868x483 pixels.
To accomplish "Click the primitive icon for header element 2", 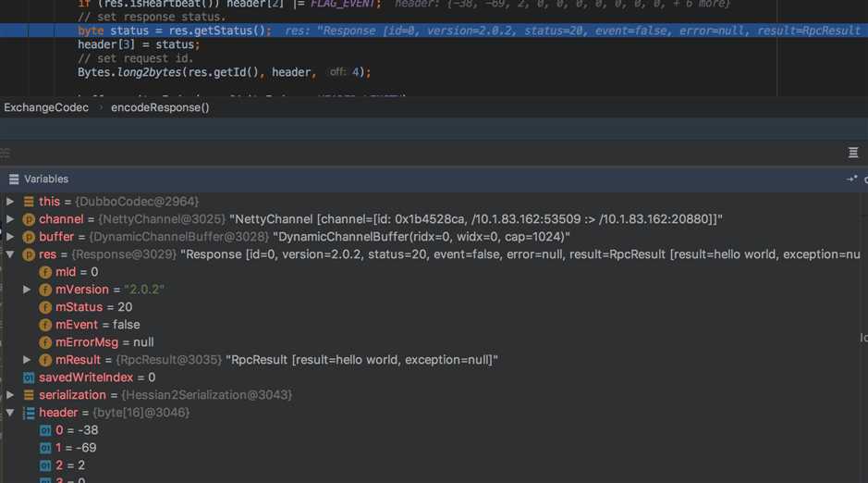I will [x=45, y=465].
